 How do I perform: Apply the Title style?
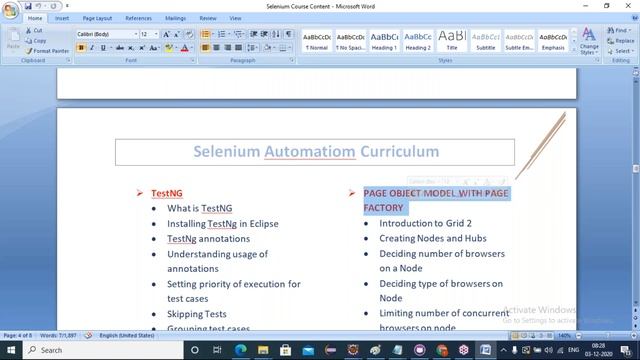point(452,41)
